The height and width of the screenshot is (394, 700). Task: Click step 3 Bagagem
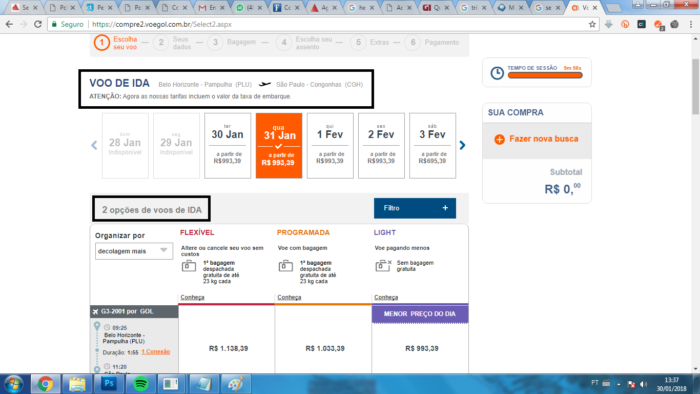232,42
